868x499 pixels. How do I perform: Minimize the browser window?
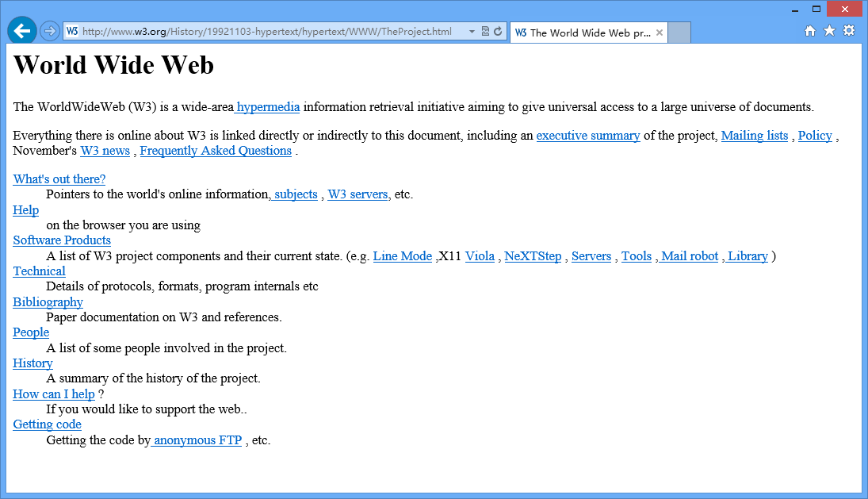[795, 10]
